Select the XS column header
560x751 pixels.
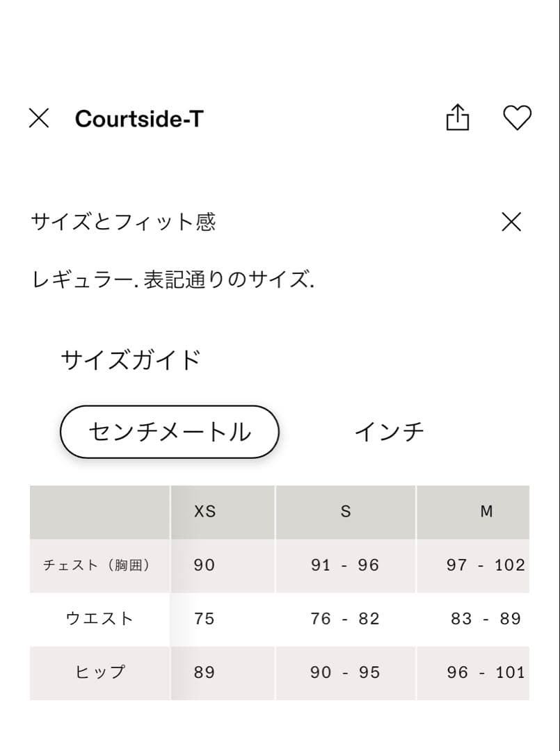(x=202, y=511)
